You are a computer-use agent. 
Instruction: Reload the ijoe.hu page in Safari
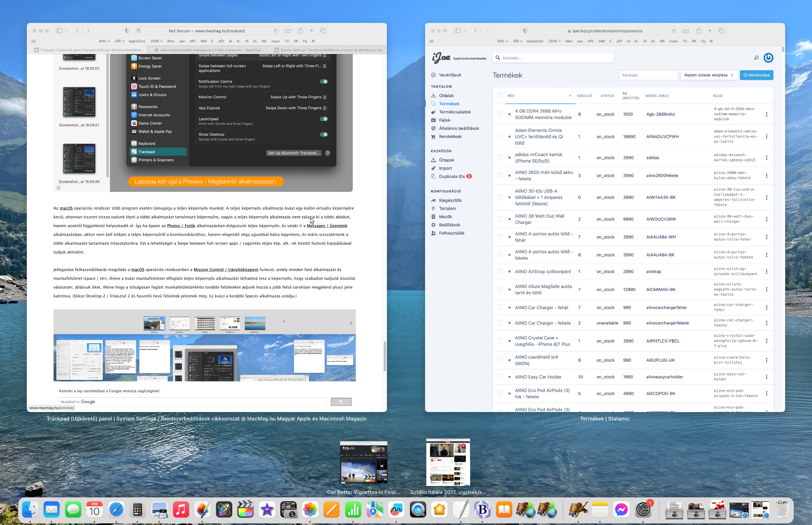(674, 30)
